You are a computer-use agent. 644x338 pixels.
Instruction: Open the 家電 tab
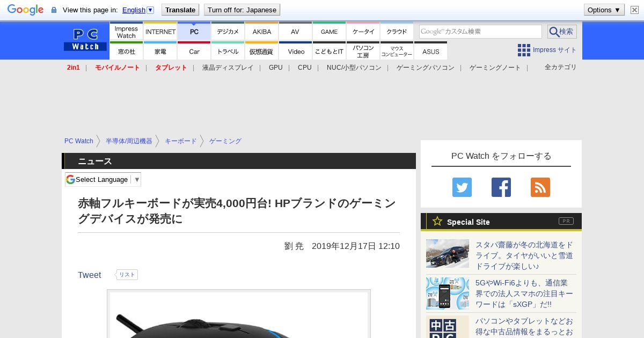(160, 51)
